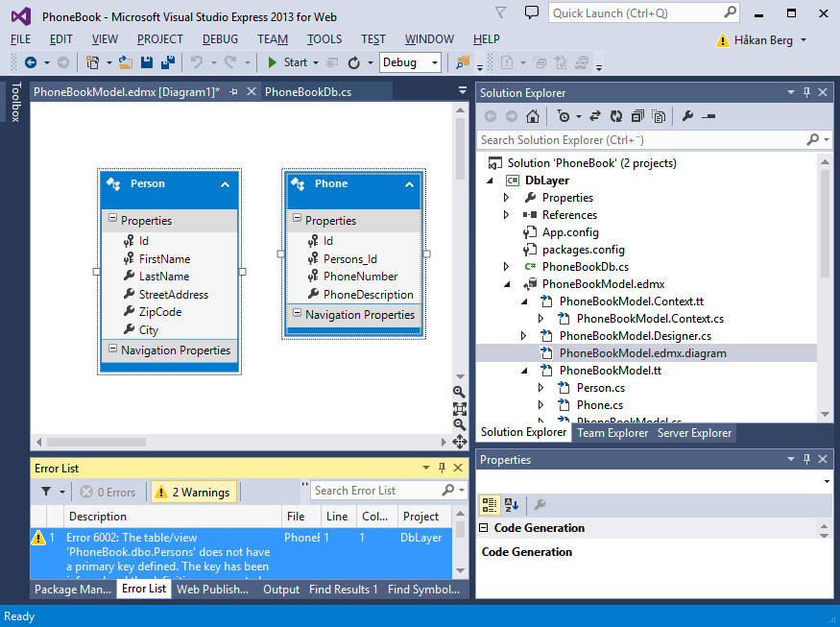Click Property Pages wrench in Properties panel
The image size is (840, 627).
point(540,505)
